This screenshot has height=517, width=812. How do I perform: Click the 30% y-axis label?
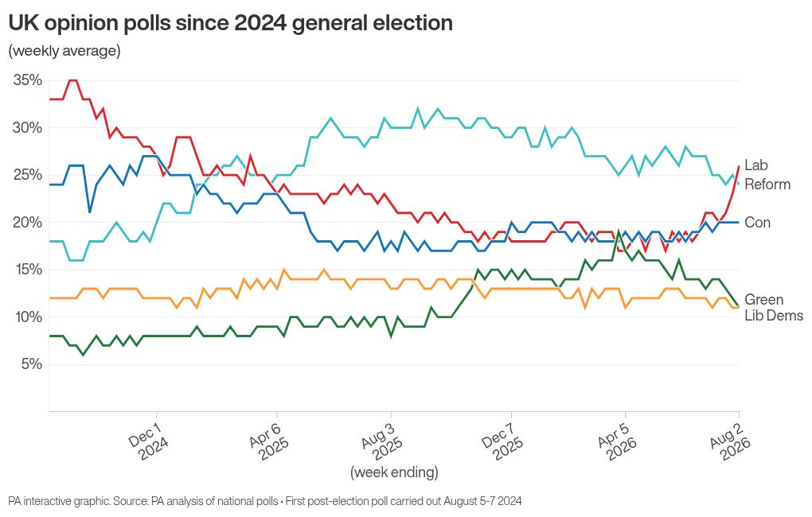(x=28, y=128)
